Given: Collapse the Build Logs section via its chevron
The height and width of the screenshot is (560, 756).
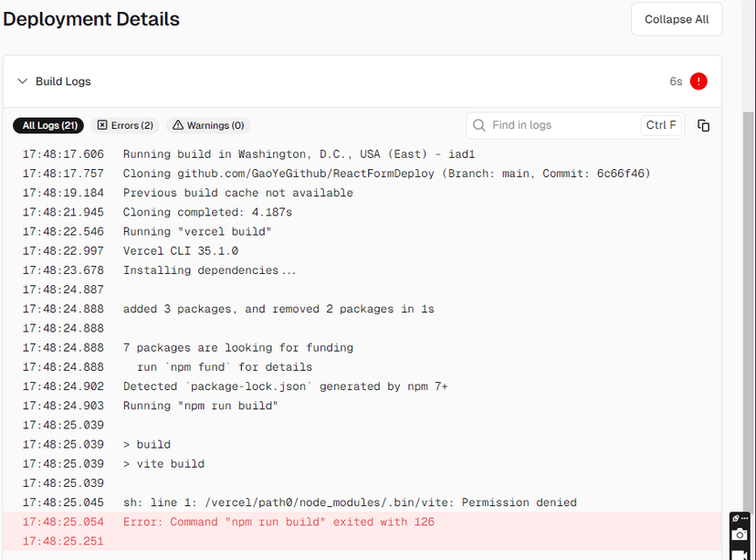Looking at the screenshot, I should coord(23,81).
